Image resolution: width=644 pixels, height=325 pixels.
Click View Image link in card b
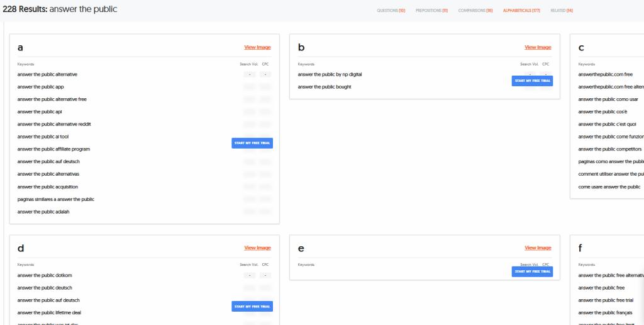[538, 47]
